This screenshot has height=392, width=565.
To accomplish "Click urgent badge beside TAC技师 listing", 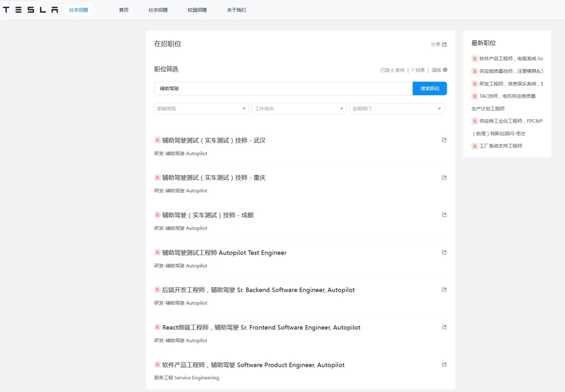I will (x=474, y=96).
